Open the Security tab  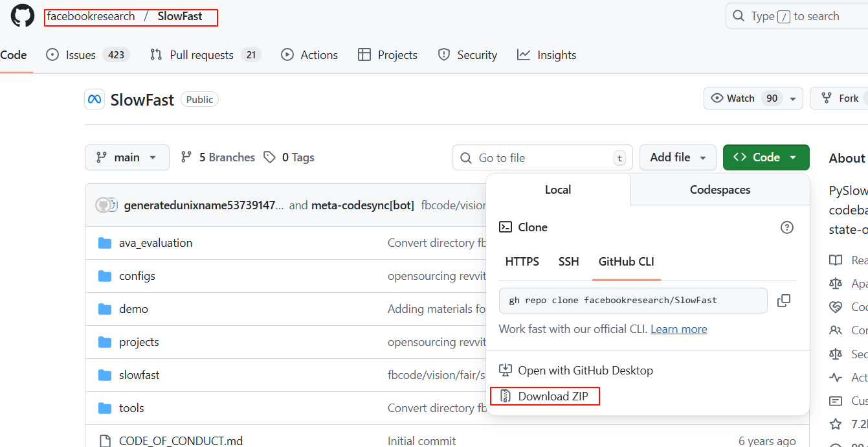(467, 55)
